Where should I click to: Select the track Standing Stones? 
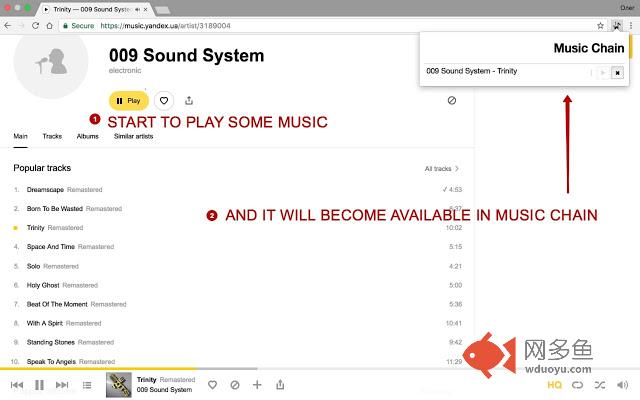51,342
